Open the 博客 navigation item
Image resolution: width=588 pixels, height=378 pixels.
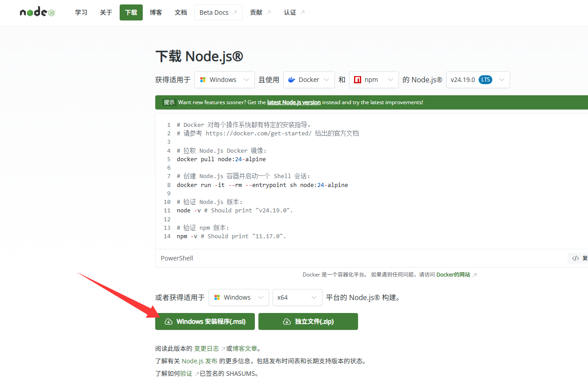pyautogui.click(x=156, y=12)
